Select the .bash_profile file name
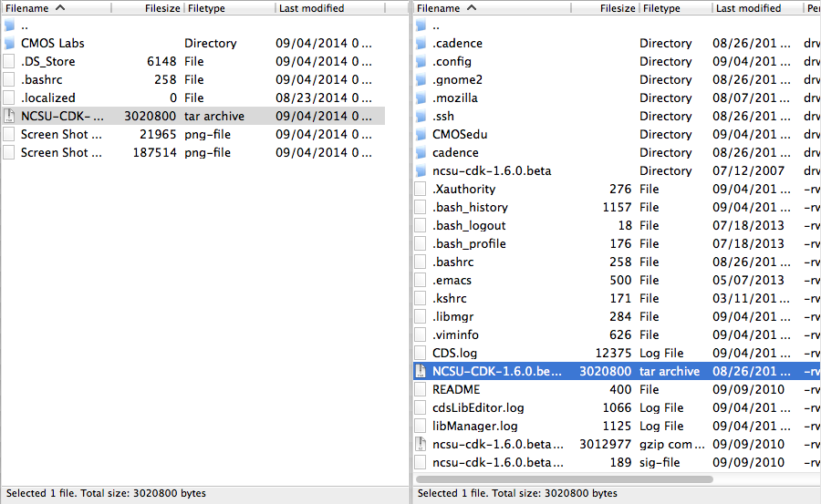The height and width of the screenshot is (504, 821). pos(469,244)
